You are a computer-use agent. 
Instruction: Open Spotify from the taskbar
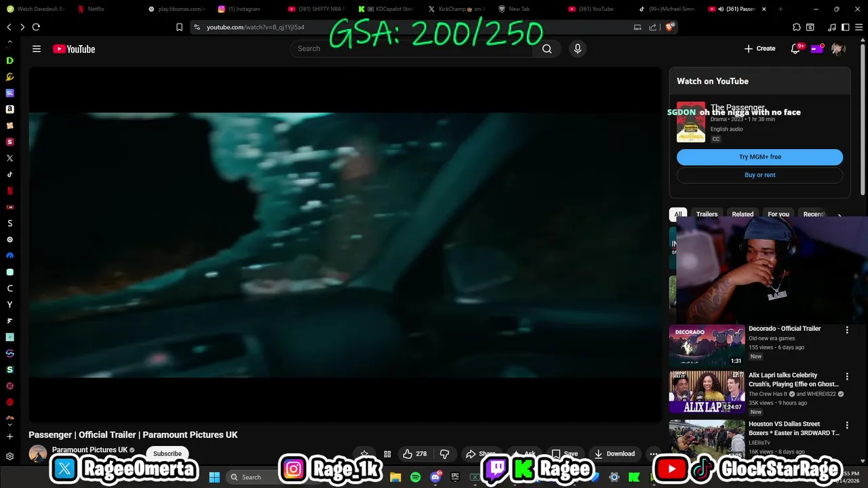[x=415, y=477]
